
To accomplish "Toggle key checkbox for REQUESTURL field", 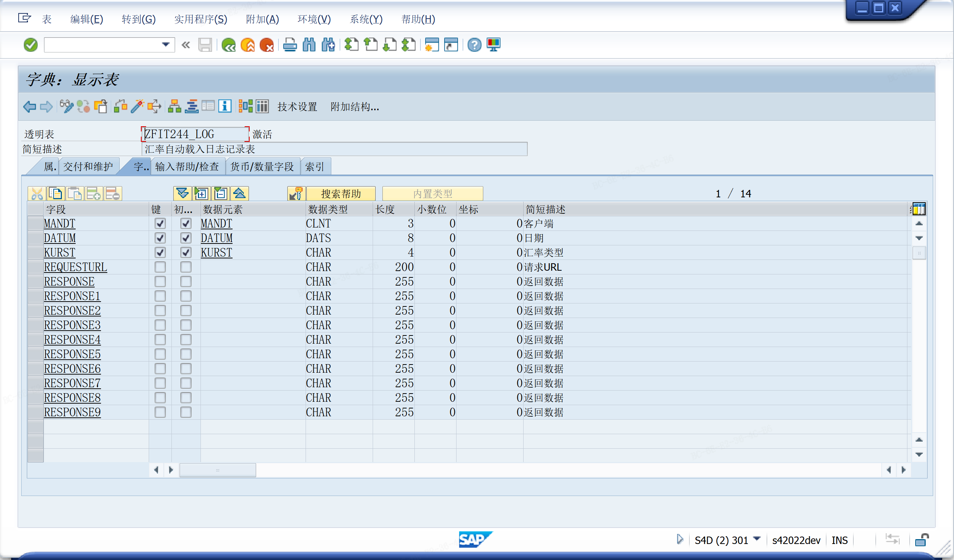I will [160, 267].
